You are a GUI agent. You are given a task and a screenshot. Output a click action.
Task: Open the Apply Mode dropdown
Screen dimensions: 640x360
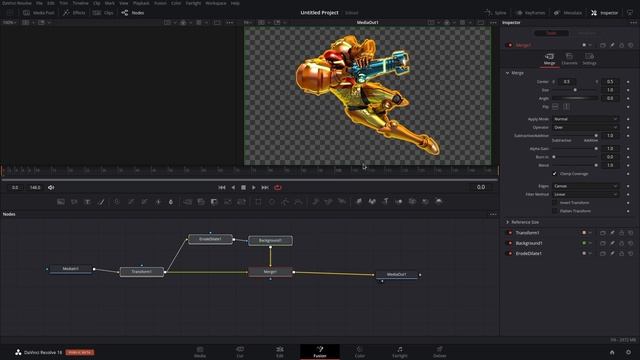[585, 119]
